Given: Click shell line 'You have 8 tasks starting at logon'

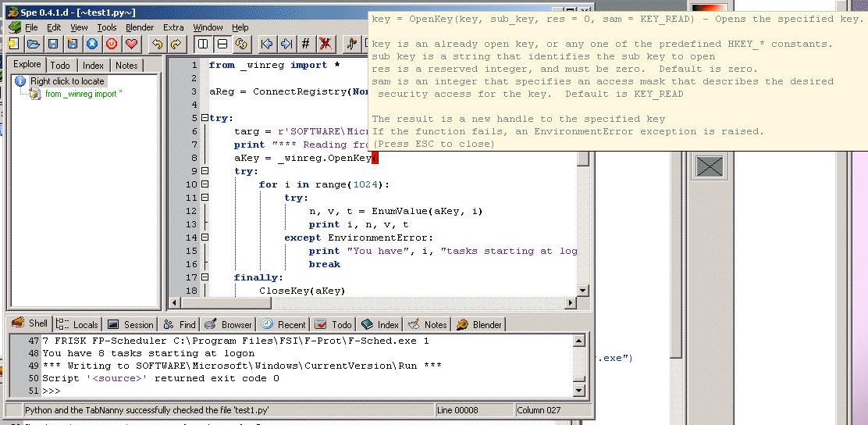Looking at the screenshot, I should pyautogui.click(x=148, y=354).
